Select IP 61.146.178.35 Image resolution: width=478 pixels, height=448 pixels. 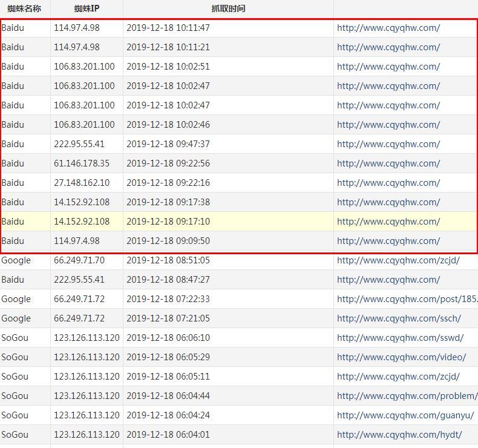[x=82, y=163]
